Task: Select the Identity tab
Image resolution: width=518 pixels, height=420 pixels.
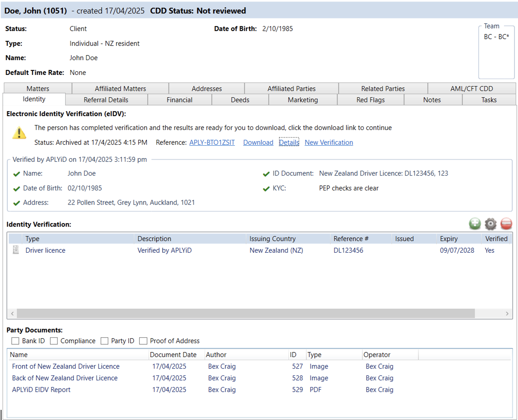Action: [34, 99]
